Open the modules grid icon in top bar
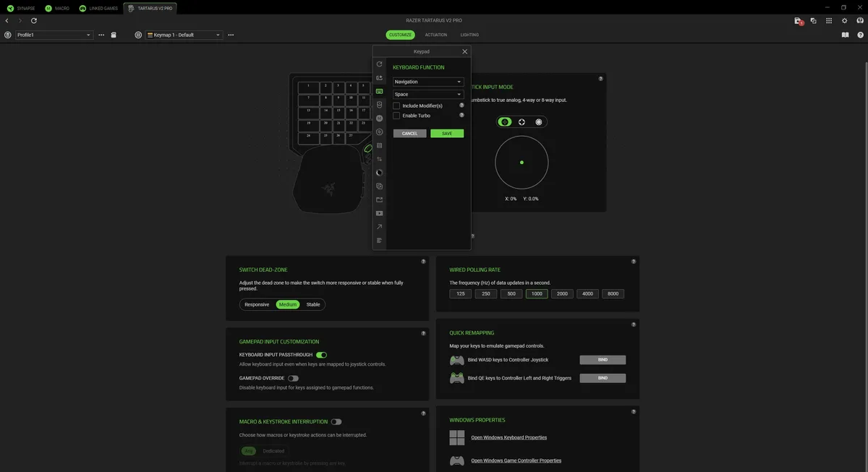Image resolution: width=868 pixels, height=472 pixels. (829, 21)
